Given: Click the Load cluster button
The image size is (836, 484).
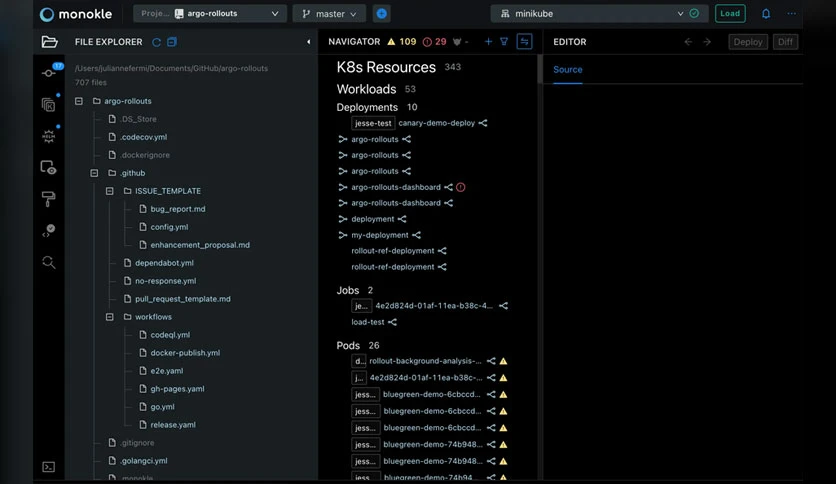Looking at the screenshot, I should click(730, 14).
